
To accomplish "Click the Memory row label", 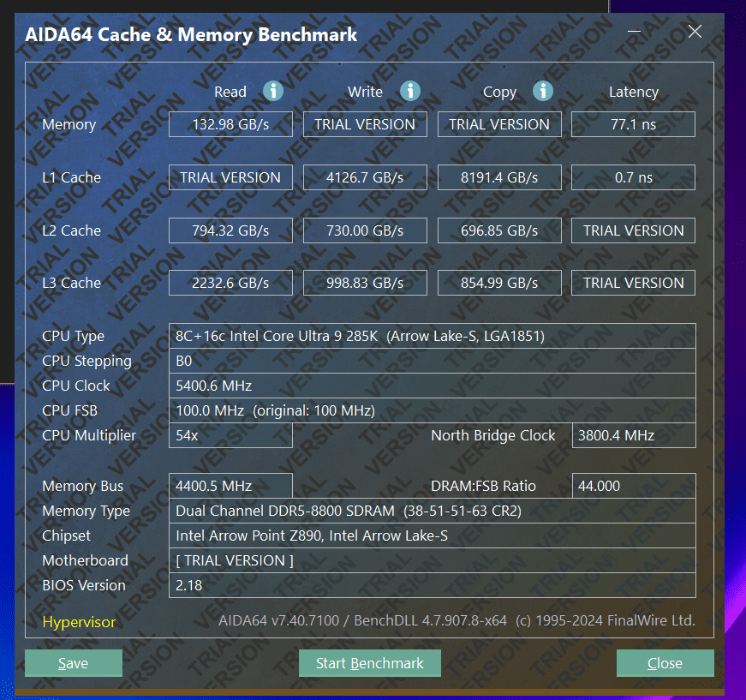I will pos(69,125).
